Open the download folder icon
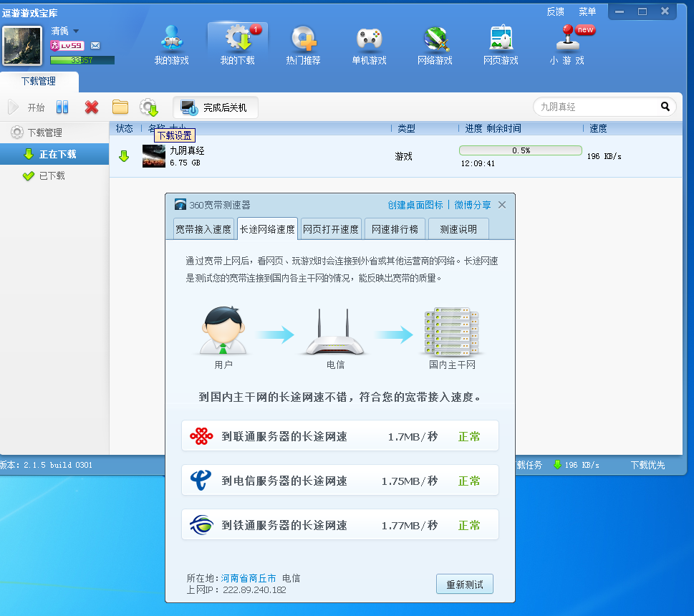694x616 pixels. 120,107
